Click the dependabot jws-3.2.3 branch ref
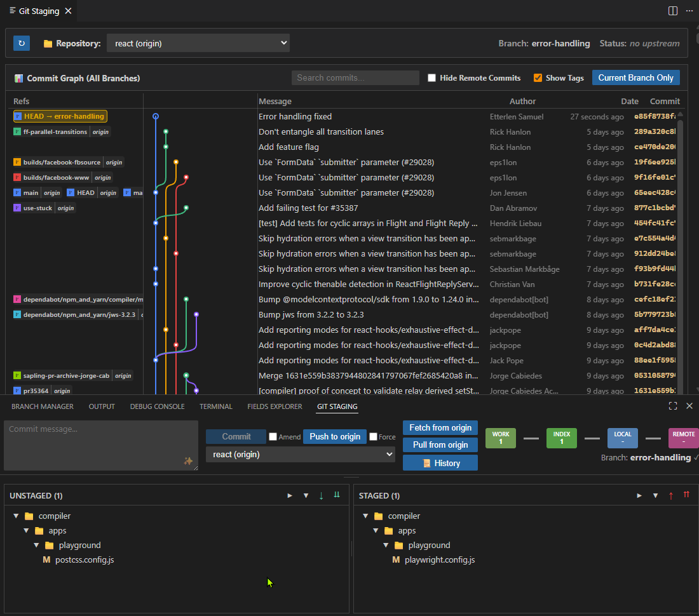 [x=79, y=314]
